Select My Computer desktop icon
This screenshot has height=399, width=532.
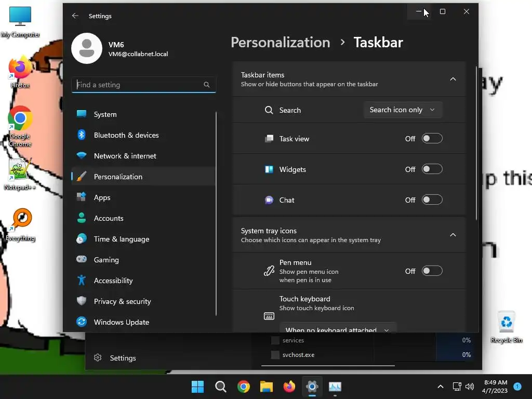click(x=20, y=22)
